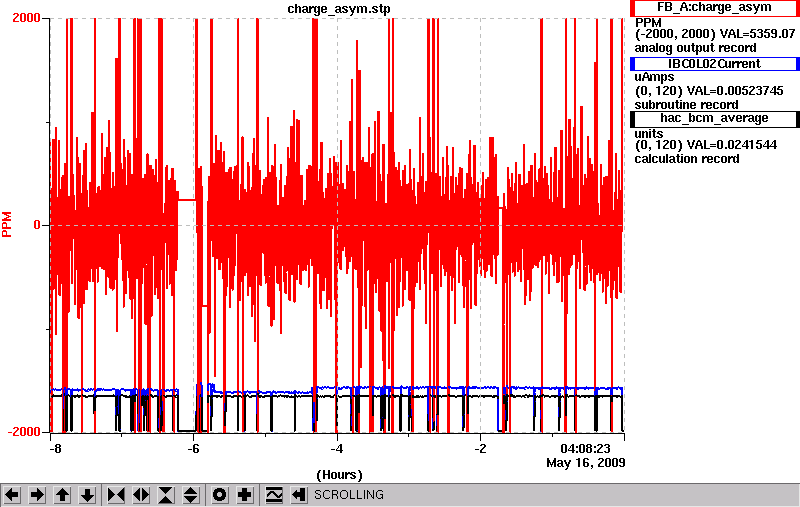Zoom in vertically with the hourglass icon
This screenshot has height=507, width=800.
coord(166,494)
